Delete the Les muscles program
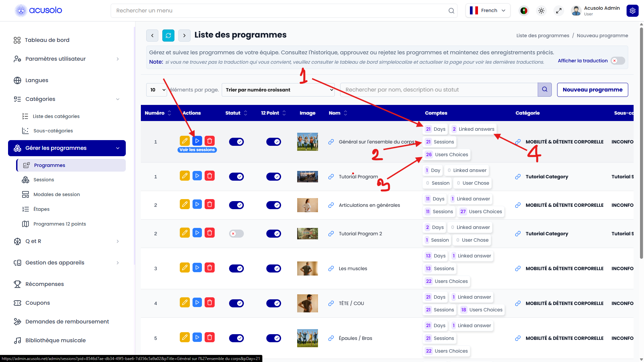Image resolution: width=644 pixels, height=362 pixels. pos(210,267)
